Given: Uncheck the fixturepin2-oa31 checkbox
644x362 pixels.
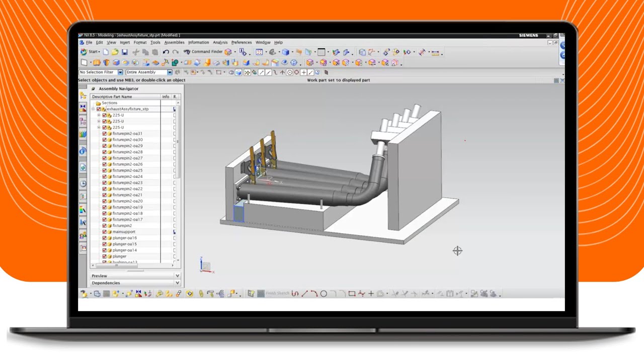Looking at the screenshot, I should click(105, 134).
